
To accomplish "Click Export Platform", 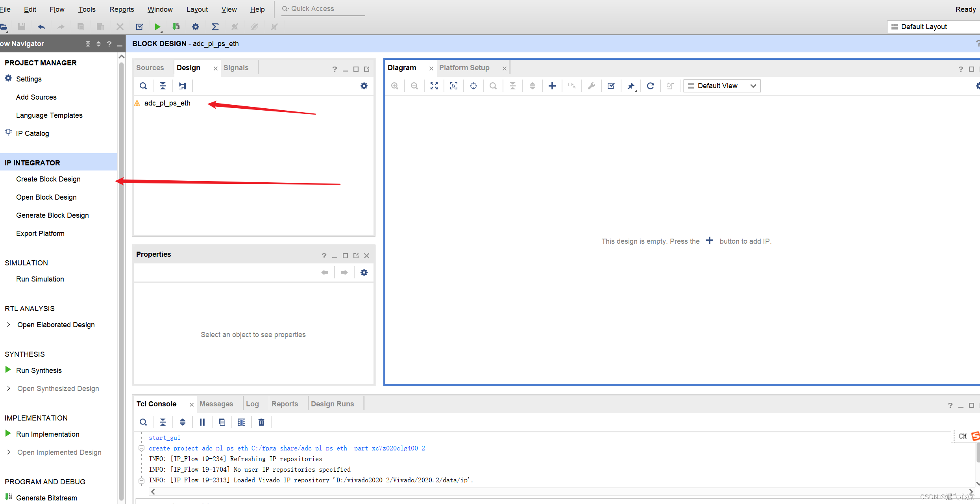I will pos(40,233).
